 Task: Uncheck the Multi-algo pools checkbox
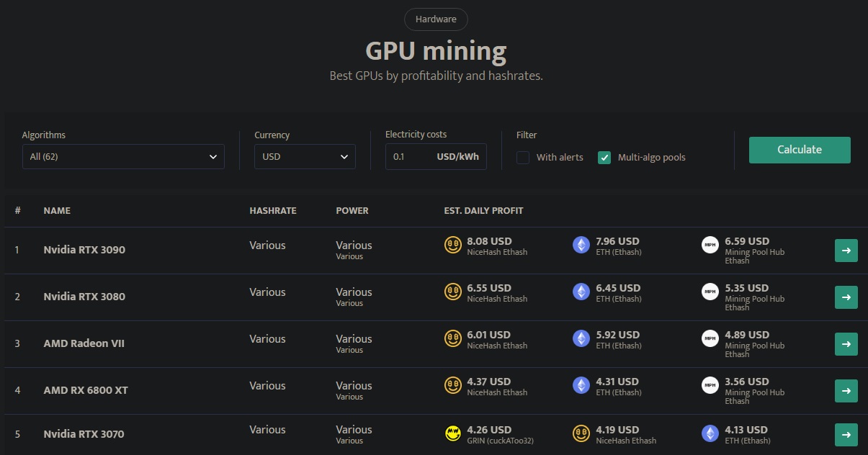tap(604, 157)
